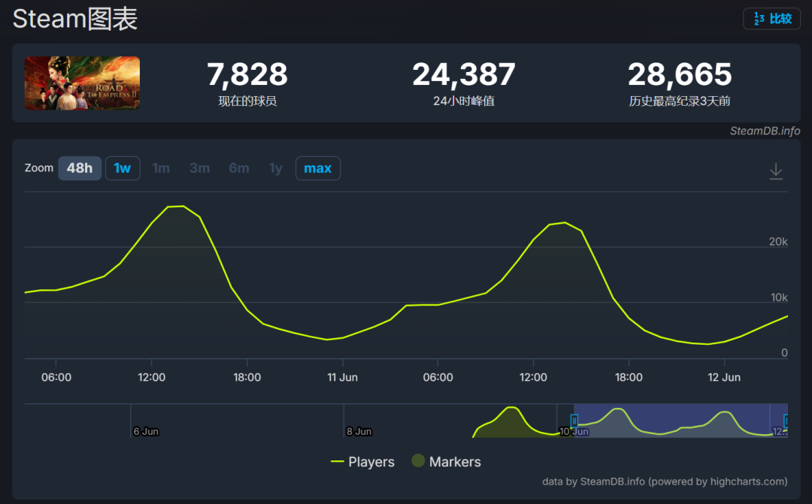812x504 pixels.
Task: Click the 现在的球员 label
Action: point(247,101)
